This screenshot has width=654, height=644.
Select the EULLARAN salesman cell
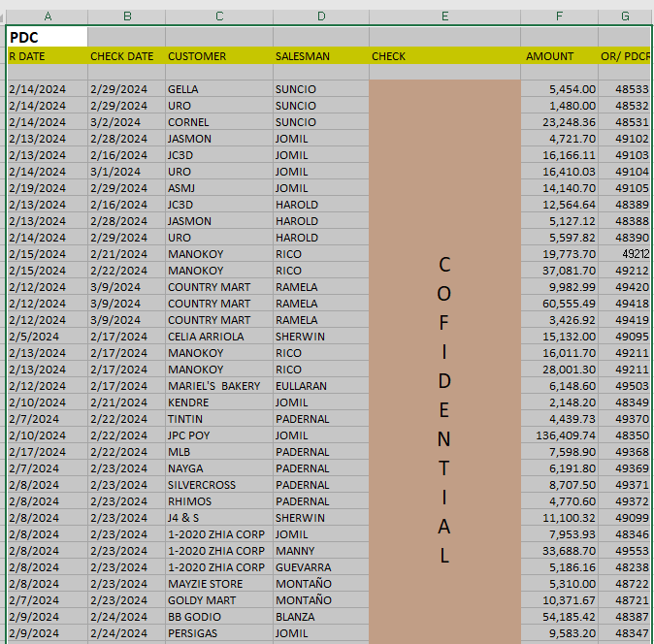(320, 386)
